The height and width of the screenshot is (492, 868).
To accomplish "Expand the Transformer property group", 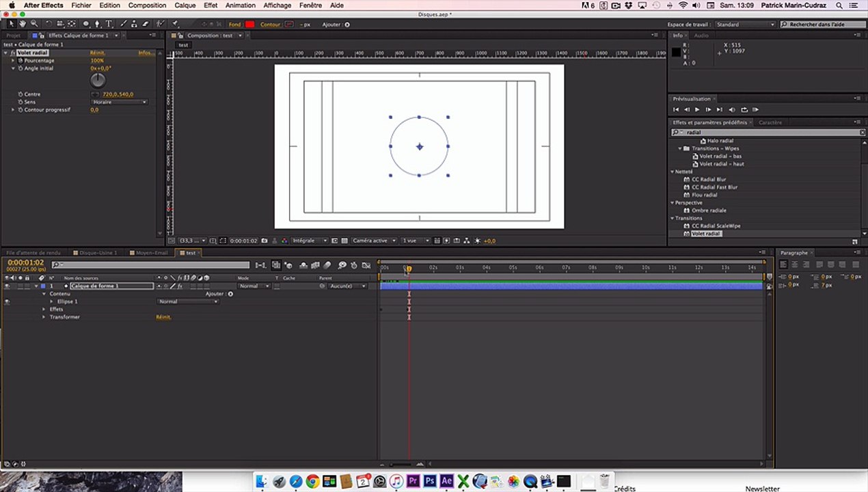I will 44,317.
